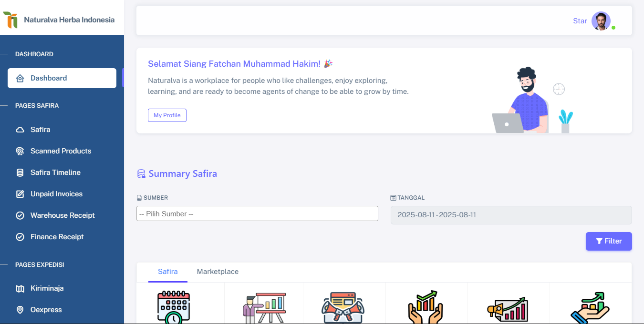Click the Safira Timeline database icon

(20, 172)
